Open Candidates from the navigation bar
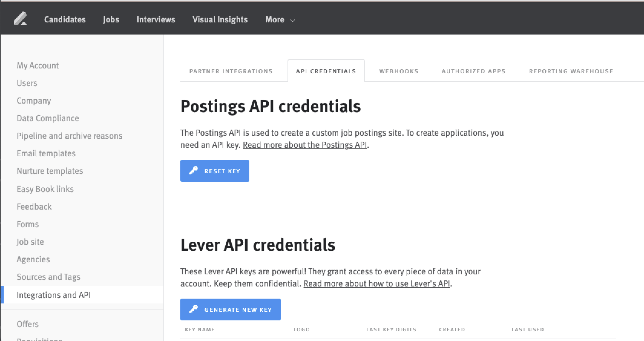The height and width of the screenshot is (341, 644). coord(64,19)
